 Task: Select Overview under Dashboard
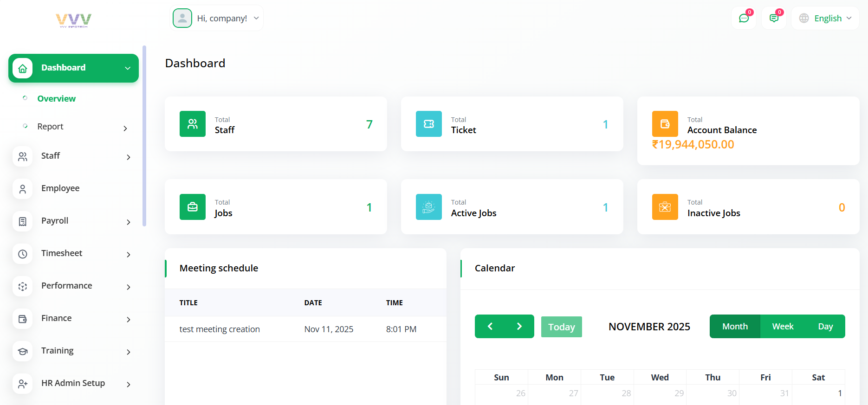[x=57, y=99]
